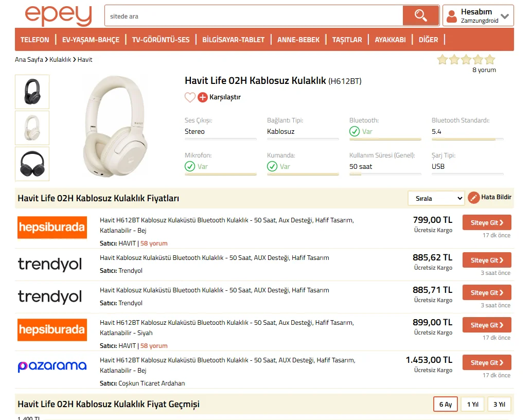Click the Bluetooth 'Var' checkmark icon
Viewport: 531px width, 420px height.
click(354, 131)
